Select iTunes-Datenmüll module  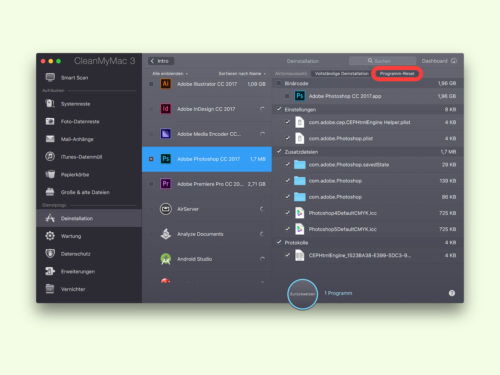click(89, 157)
